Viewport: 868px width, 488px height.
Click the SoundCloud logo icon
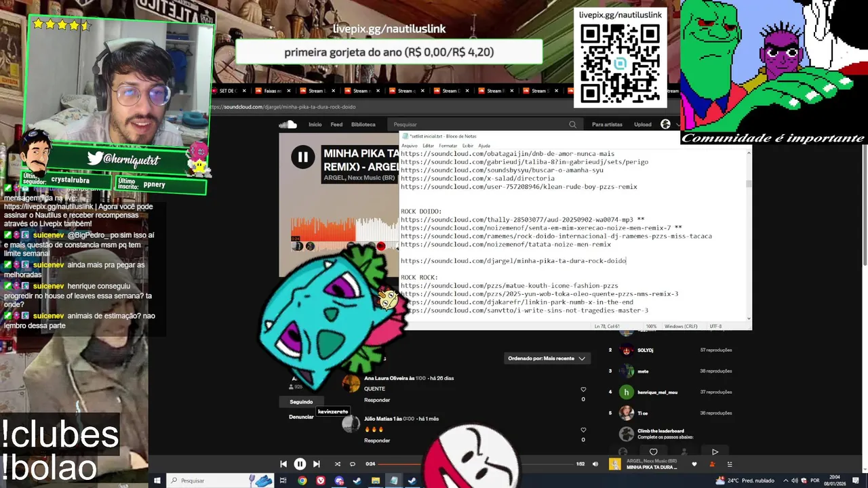coord(288,125)
